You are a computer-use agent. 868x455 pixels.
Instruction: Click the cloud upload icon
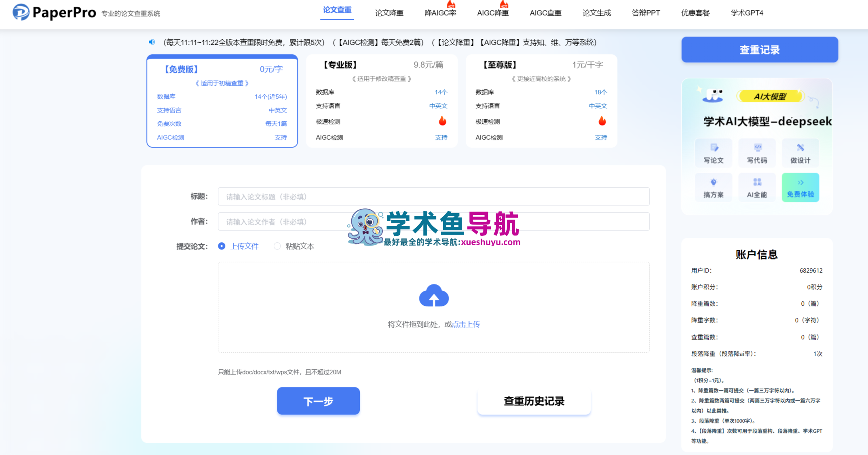point(434,295)
